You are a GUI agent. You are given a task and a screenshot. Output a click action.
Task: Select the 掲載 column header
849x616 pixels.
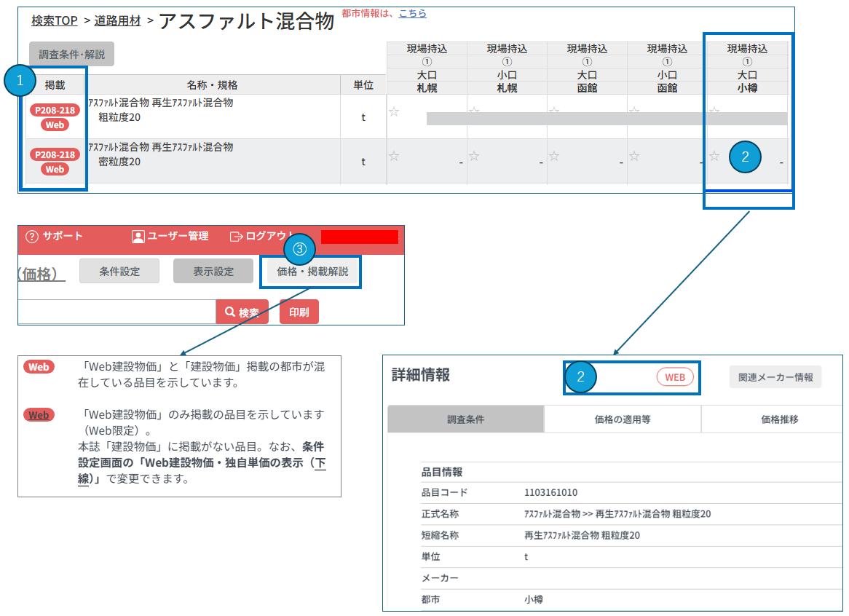(55, 85)
